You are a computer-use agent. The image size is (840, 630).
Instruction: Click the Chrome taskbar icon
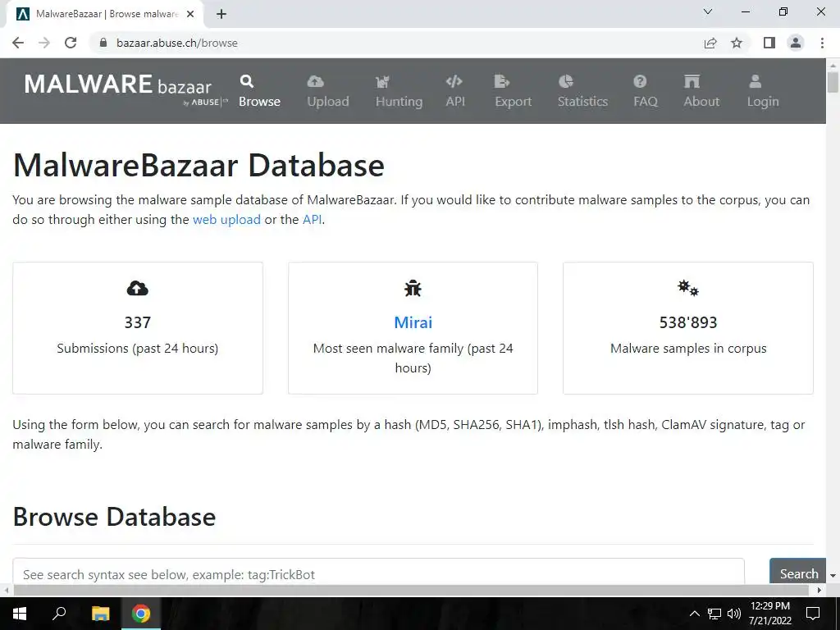point(141,614)
